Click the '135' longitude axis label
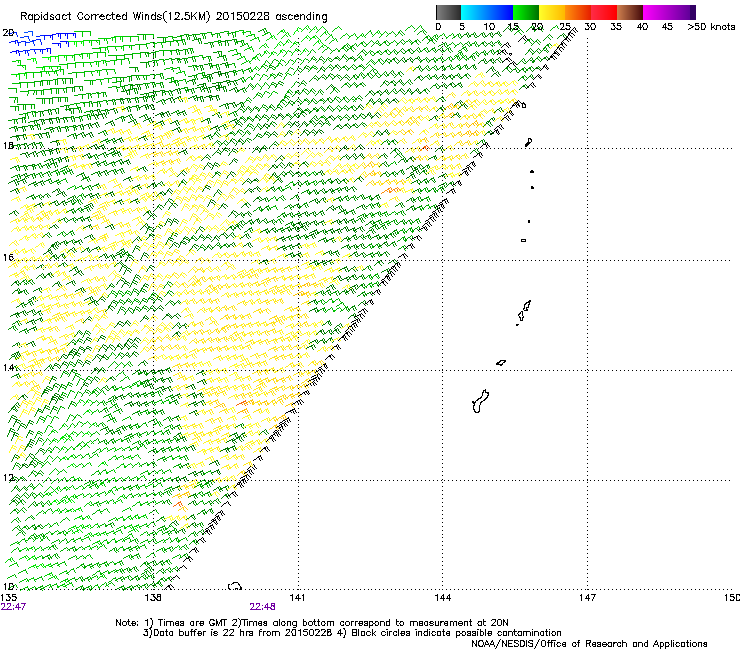The image size is (740, 650). point(8,598)
